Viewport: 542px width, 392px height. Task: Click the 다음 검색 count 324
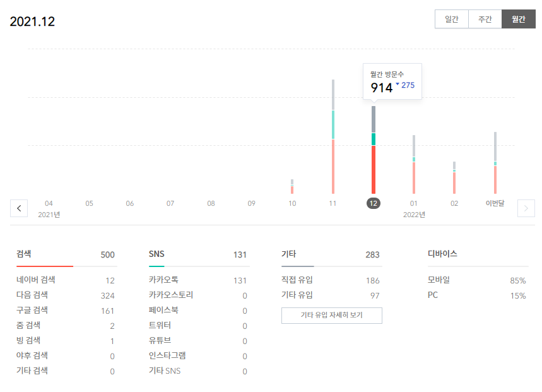click(x=107, y=295)
